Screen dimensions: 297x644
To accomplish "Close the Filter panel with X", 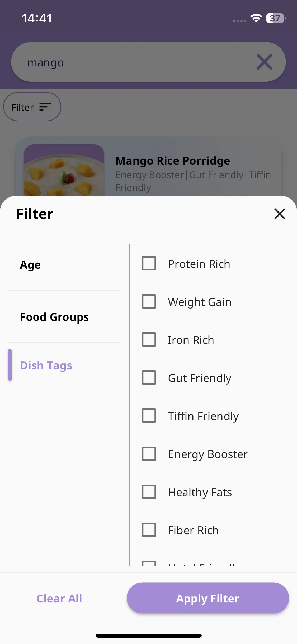I will click(x=280, y=214).
